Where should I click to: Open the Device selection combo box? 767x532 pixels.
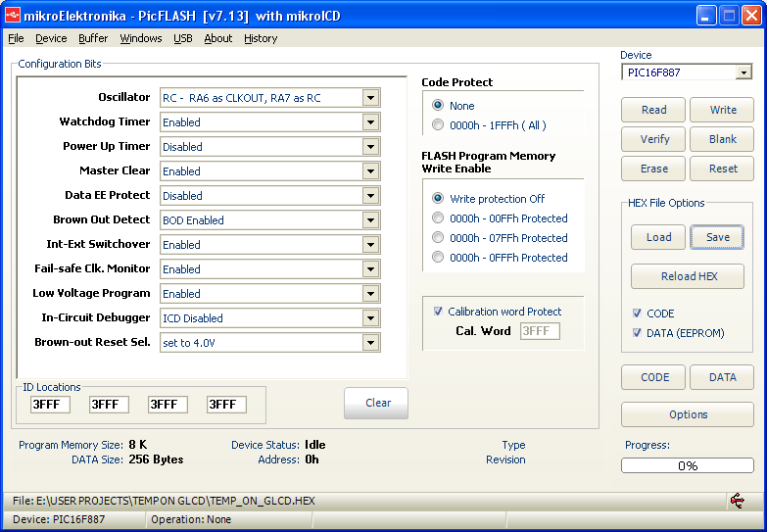[x=743, y=73]
